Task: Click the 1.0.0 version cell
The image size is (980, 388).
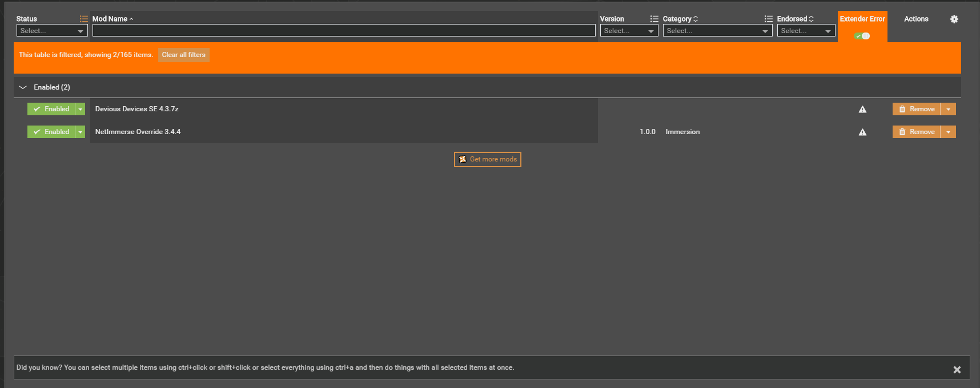Action: click(647, 132)
